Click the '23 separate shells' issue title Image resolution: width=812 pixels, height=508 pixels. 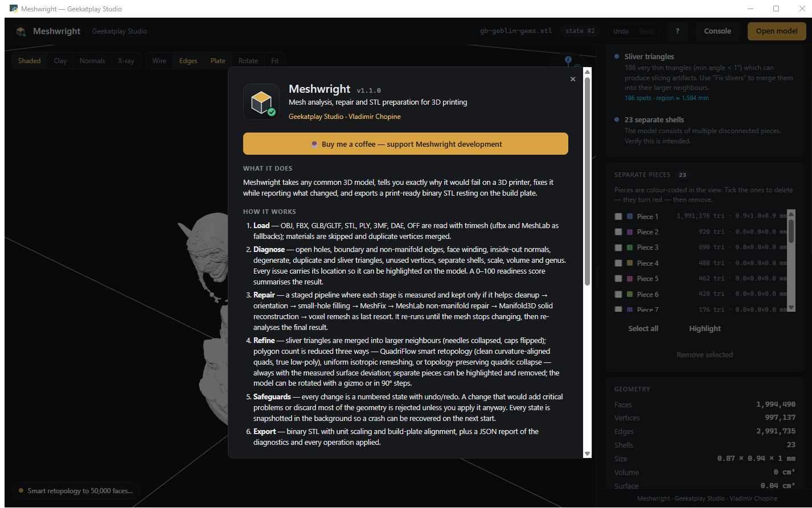click(654, 120)
